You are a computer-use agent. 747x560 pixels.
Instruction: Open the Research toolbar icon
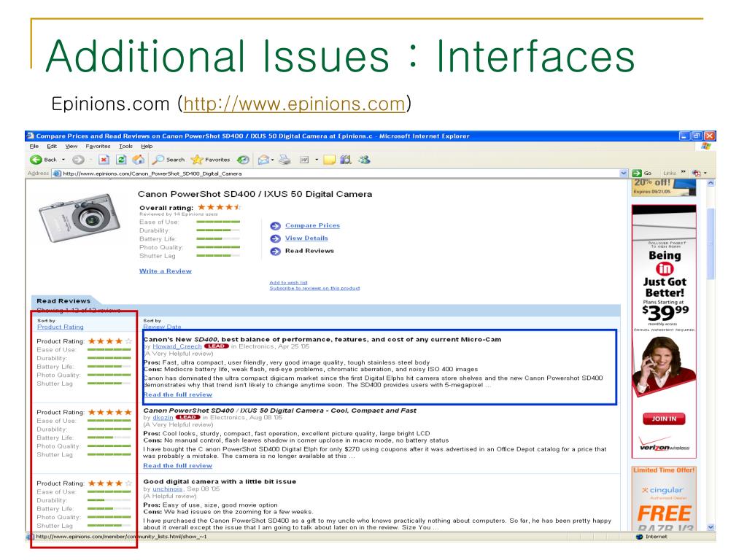[x=346, y=160]
